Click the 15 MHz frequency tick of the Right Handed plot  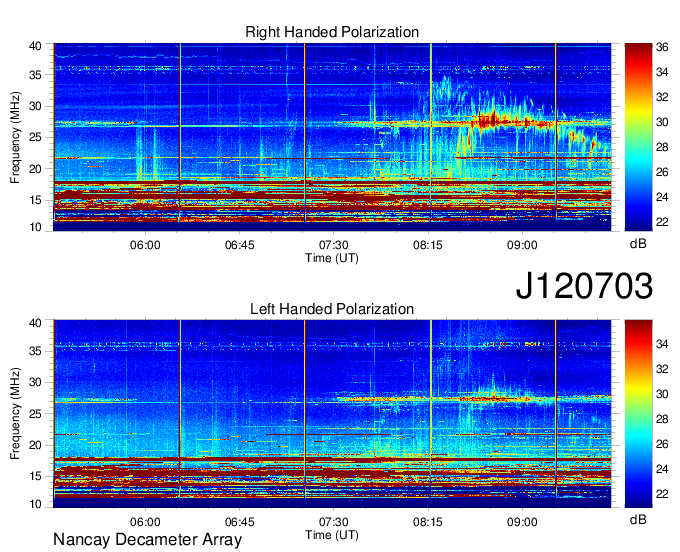[x=35, y=200]
